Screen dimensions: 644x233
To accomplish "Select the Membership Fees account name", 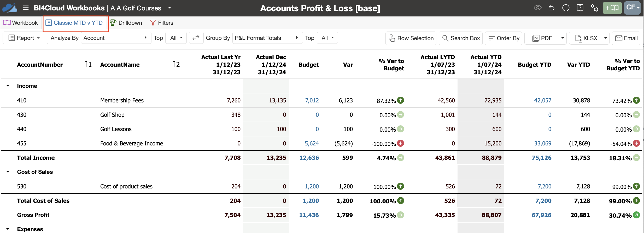I will click(x=122, y=100).
